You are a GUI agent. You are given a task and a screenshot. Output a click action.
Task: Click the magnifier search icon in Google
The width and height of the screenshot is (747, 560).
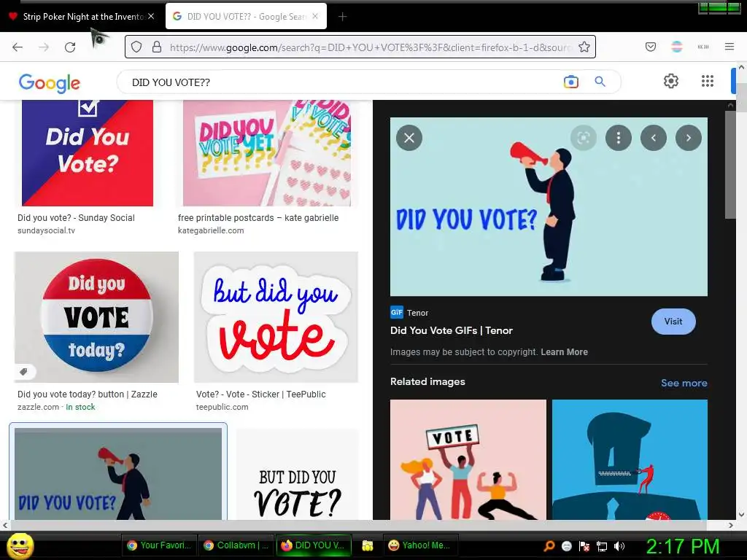(600, 82)
